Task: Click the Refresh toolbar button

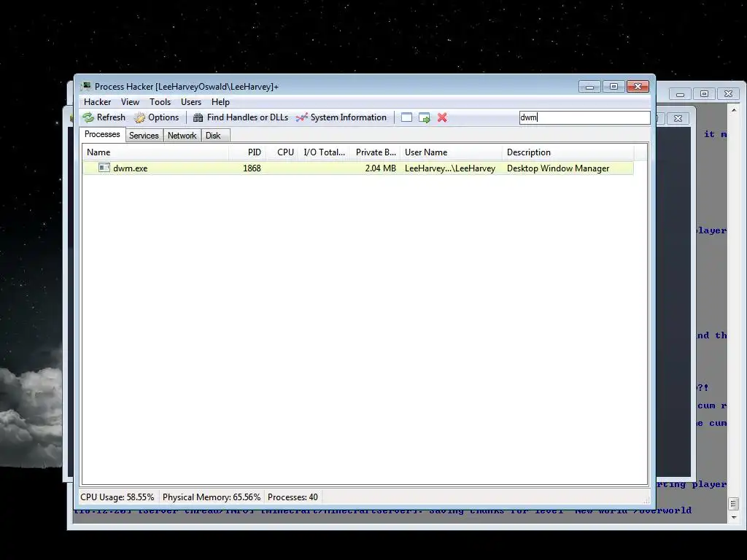Action: pyautogui.click(x=104, y=117)
